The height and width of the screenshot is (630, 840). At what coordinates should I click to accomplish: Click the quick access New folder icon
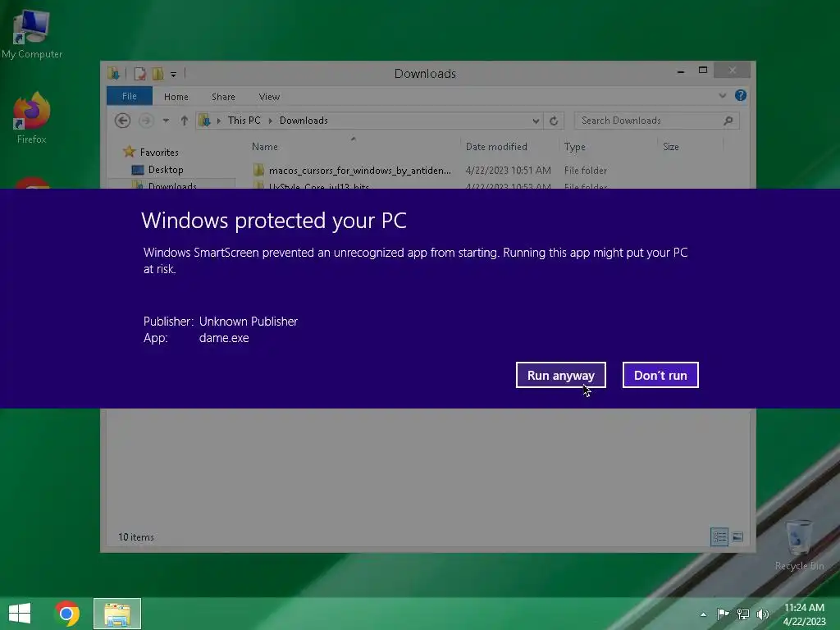pos(157,73)
